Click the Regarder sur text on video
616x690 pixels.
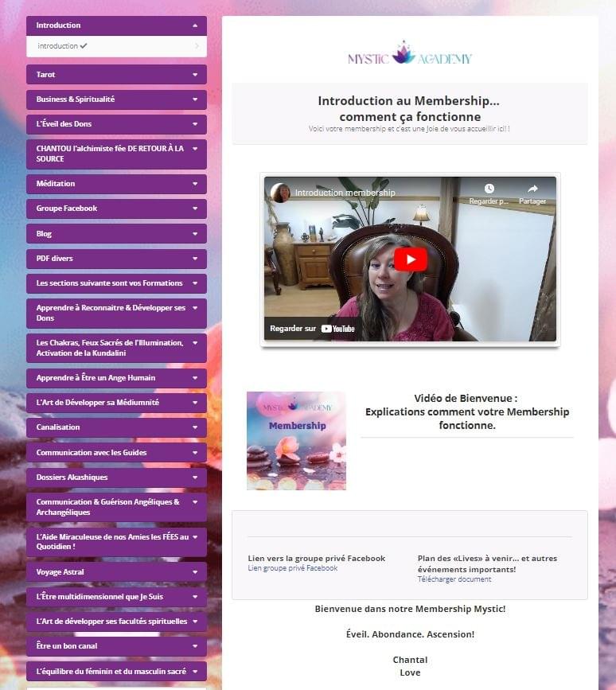(x=293, y=328)
